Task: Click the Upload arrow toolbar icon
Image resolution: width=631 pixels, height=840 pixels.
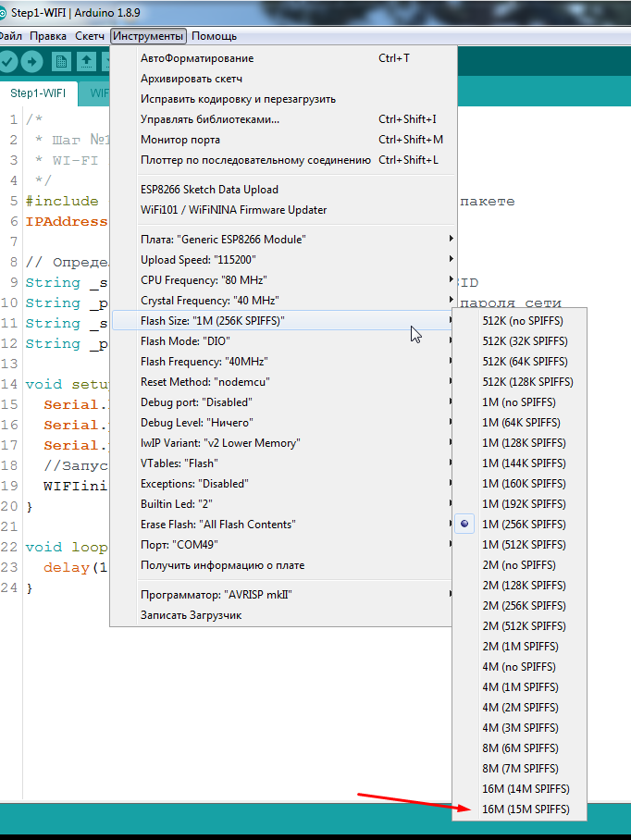Action: point(32,62)
